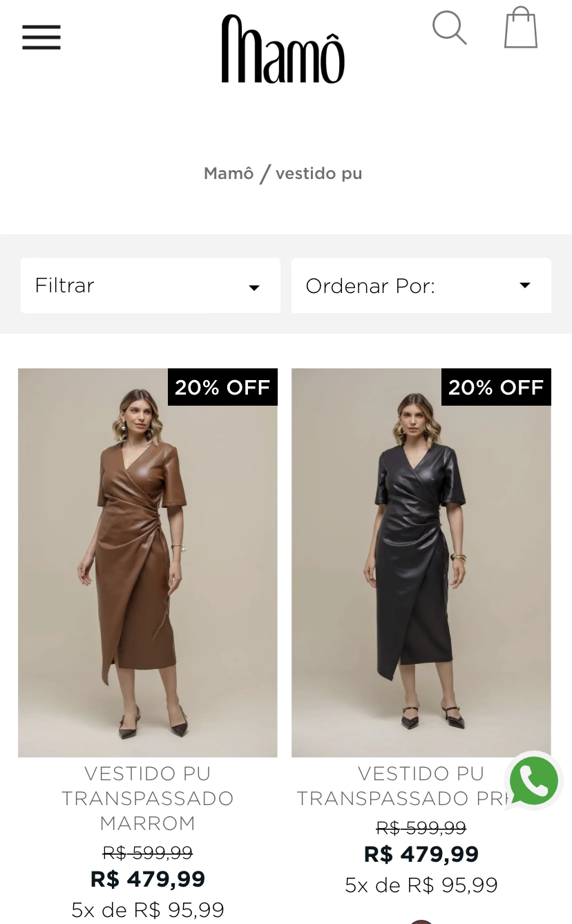Open the hamburger navigation menu
572x924 pixels.
pyautogui.click(x=41, y=37)
